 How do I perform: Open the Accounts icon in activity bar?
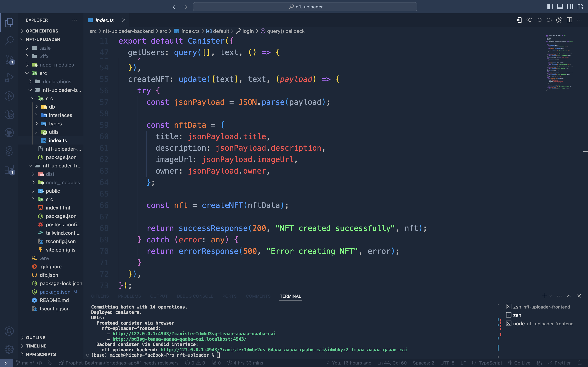[9, 331]
